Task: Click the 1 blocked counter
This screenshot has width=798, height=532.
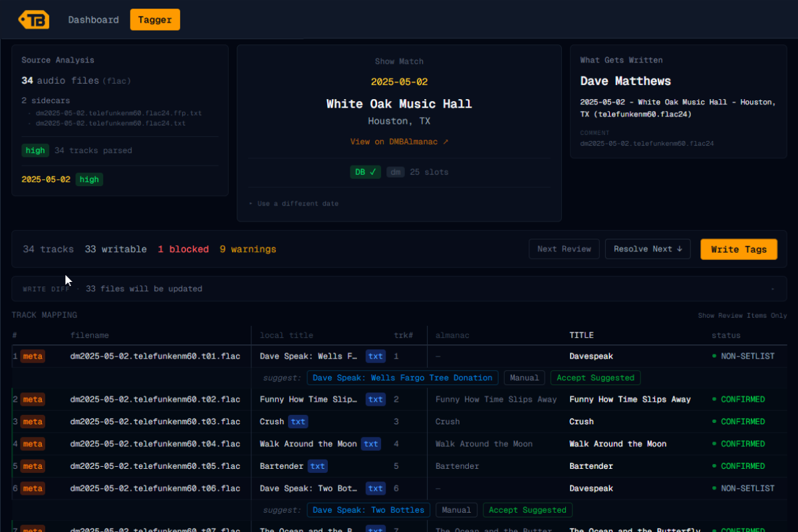Action: [183, 249]
